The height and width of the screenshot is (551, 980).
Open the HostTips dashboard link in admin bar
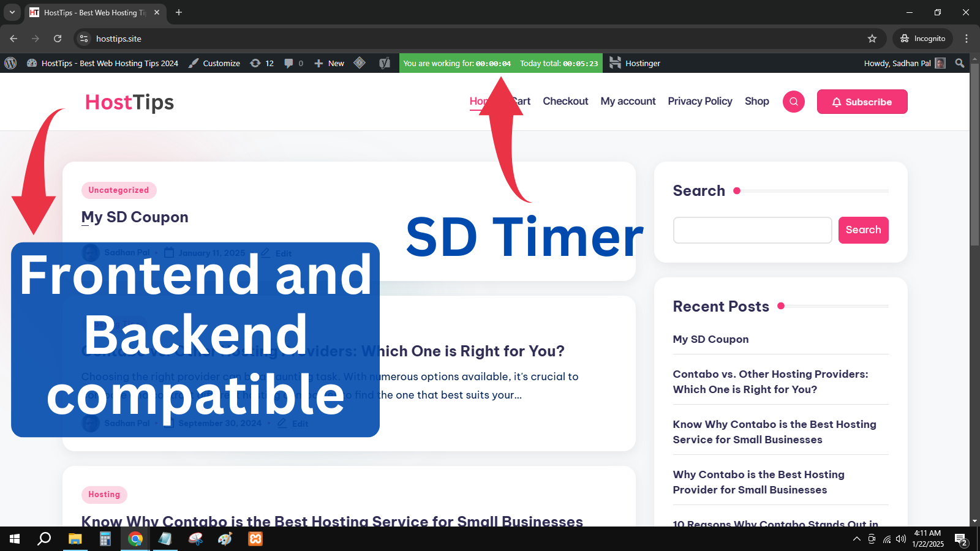pyautogui.click(x=103, y=63)
